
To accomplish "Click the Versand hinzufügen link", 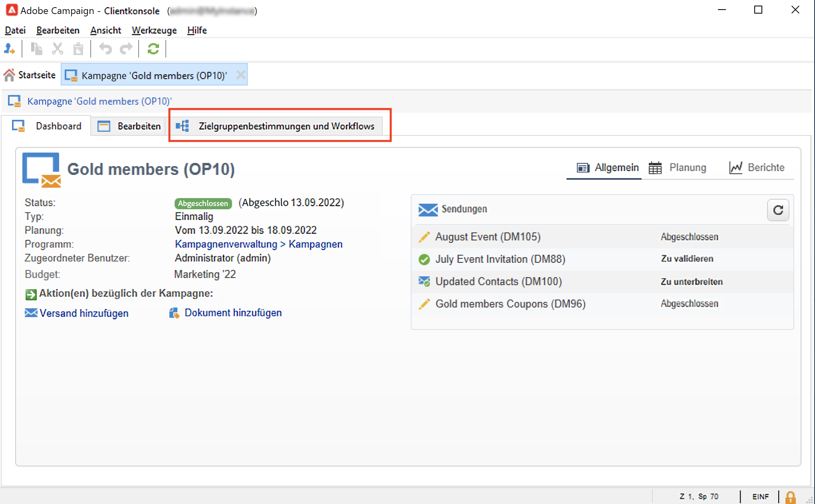I will pos(84,313).
